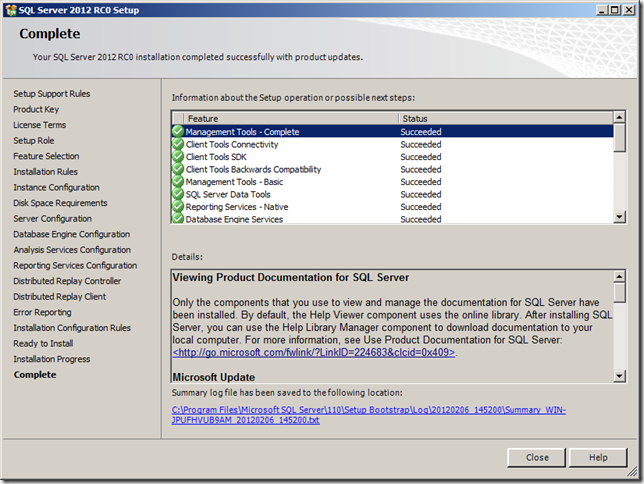This screenshot has height=484, width=644.
Task: Click Ready to Install step in sidebar
Action: click(43, 343)
